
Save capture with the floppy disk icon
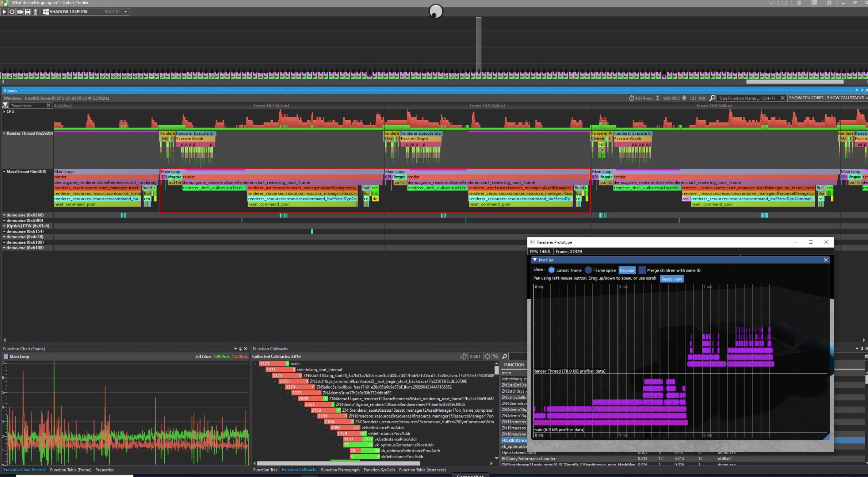pos(28,12)
